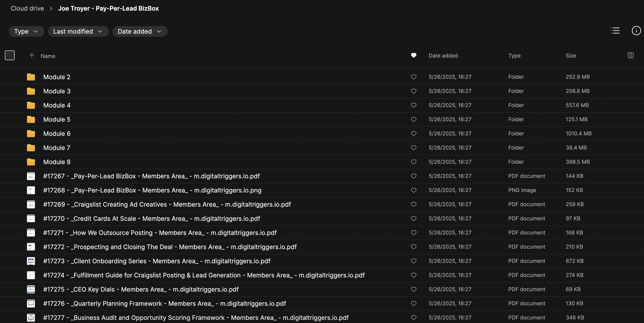Screen dimensions: 644x323
Task: Open column settings icon in header
Action: pyautogui.click(x=631, y=55)
